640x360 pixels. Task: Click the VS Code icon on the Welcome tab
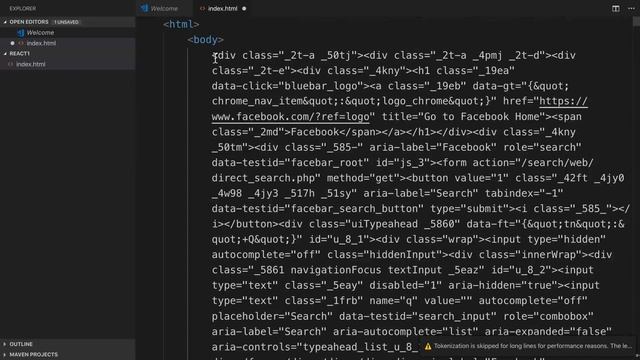(144, 8)
